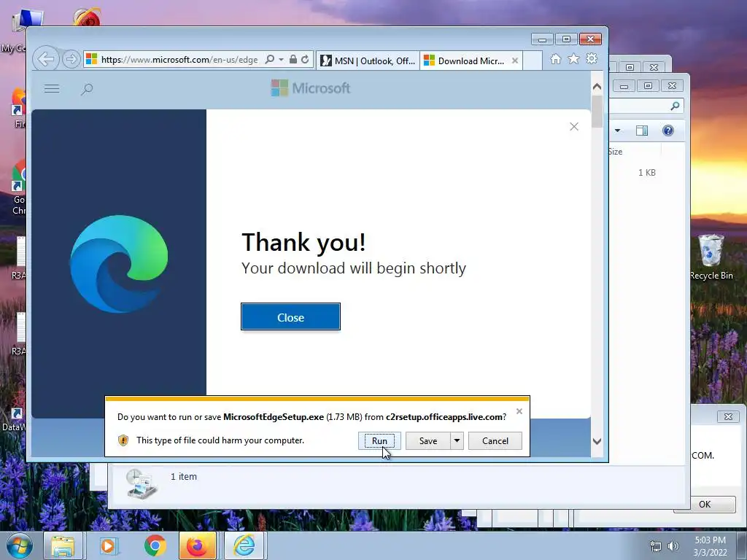
Task: Click the address bar URL field
Action: tap(179, 60)
